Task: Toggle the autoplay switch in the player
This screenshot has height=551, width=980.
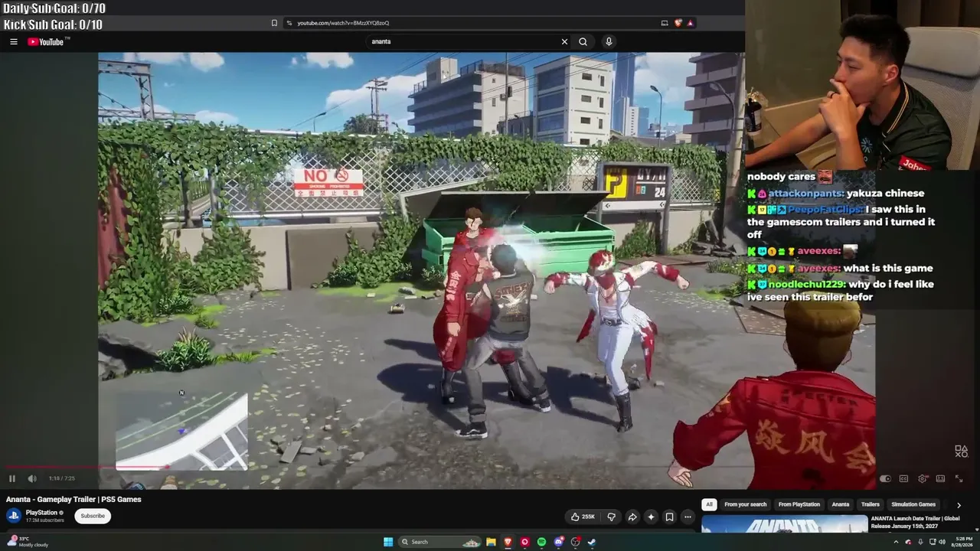Action: click(x=885, y=479)
